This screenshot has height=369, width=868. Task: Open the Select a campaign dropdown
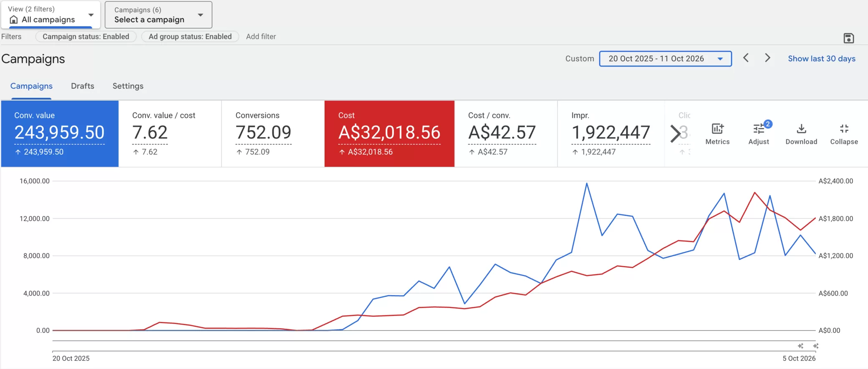(158, 15)
